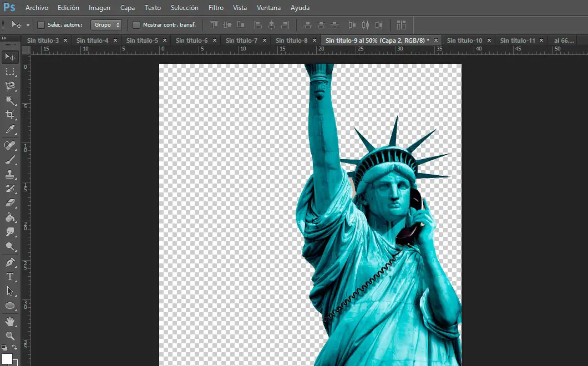Select the Polygonal Lasso tool
Image resolution: width=588 pixels, height=366 pixels.
(10, 86)
